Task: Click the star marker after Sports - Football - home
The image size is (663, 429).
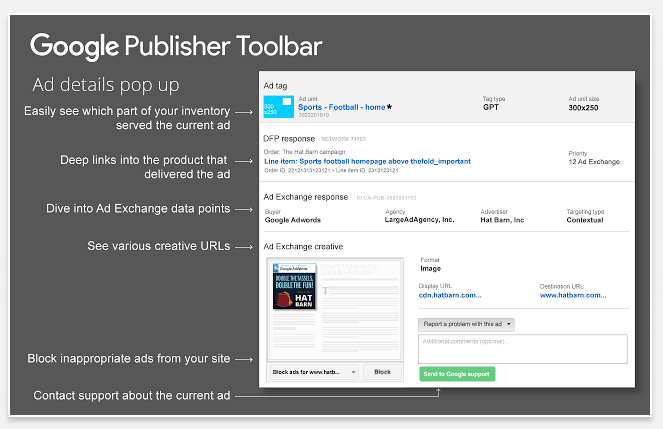Action: click(x=389, y=107)
